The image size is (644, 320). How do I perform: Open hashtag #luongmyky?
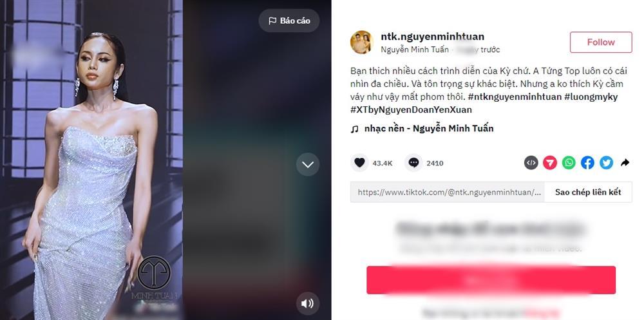(x=591, y=97)
